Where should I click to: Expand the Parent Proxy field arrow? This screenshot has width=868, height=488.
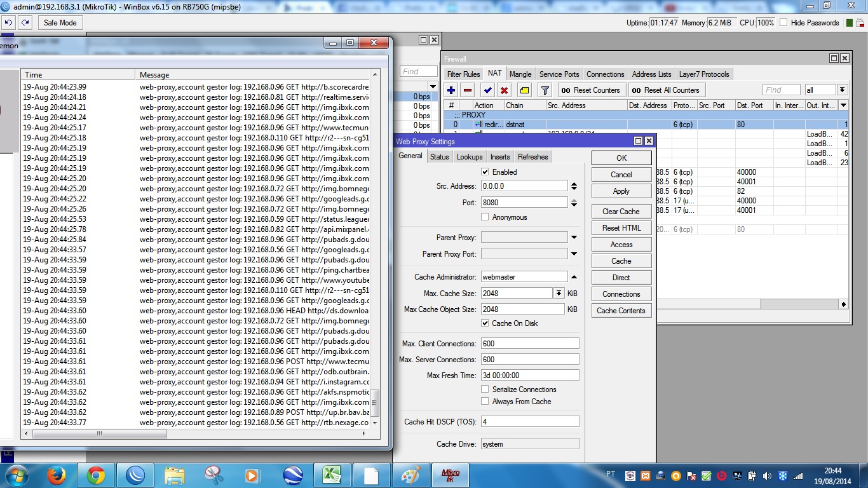point(574,238)
